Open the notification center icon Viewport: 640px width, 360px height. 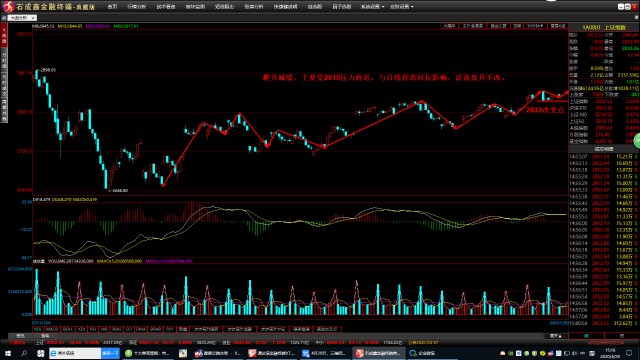[629, 353]
